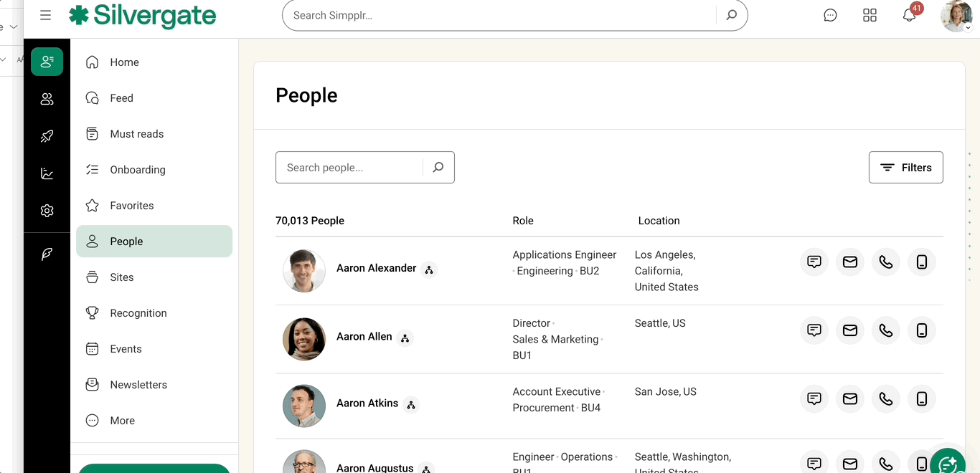The height and width of the screenshot is (473, 980).
Task: Select the quill icon in the black sidebar
Action: (47, 254)
